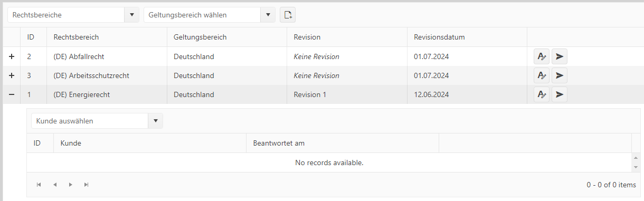The image size is (644, 201).
Task: Click the customer grid scrollbar down arrow
Action: point(636,167)
